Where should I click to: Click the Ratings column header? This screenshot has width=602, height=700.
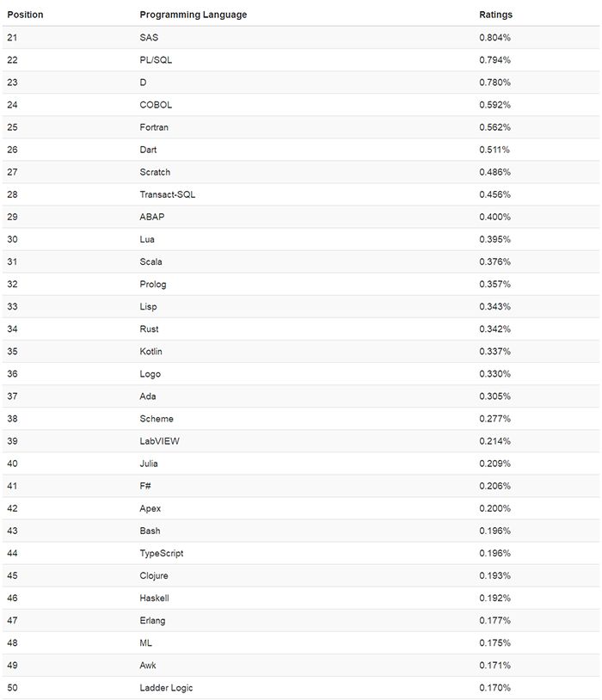[495, 15]
